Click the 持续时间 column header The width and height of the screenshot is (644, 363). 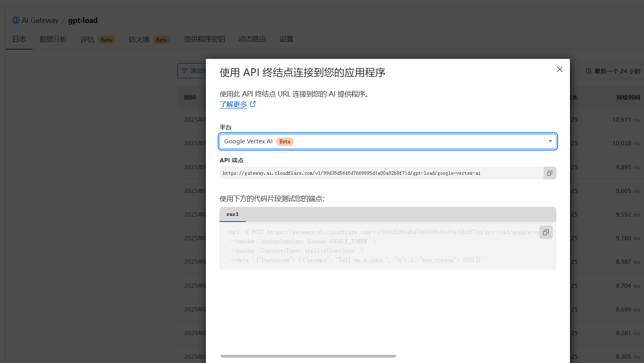point(628,98)
